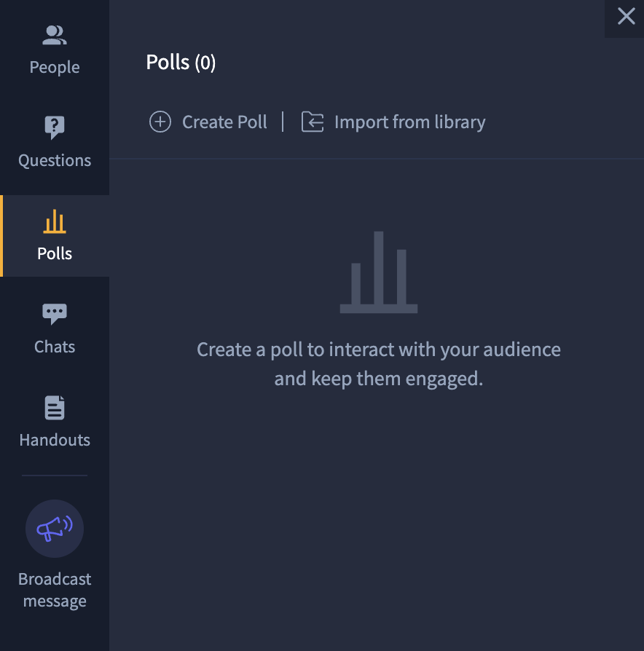The image size is (644, 651).
Task: Switch to the Questions tab label
Action: click(x=55, y=160)
